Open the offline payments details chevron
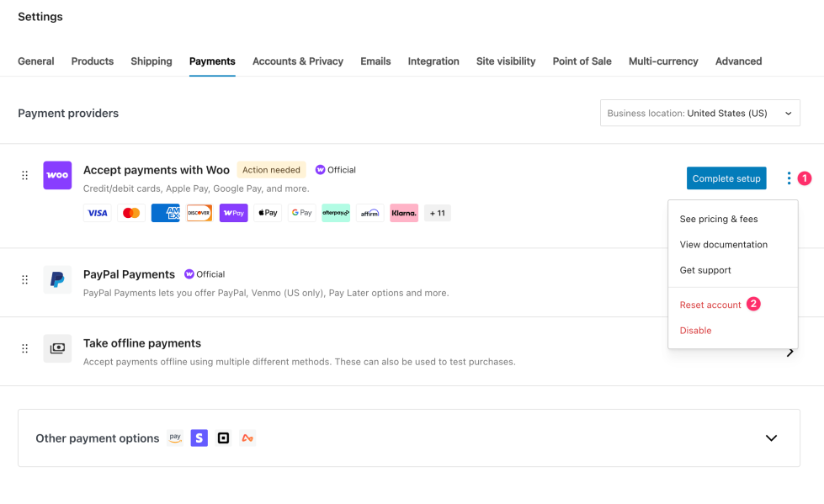Viewport: 824px width, 504px height. click(x=791, y=354)
